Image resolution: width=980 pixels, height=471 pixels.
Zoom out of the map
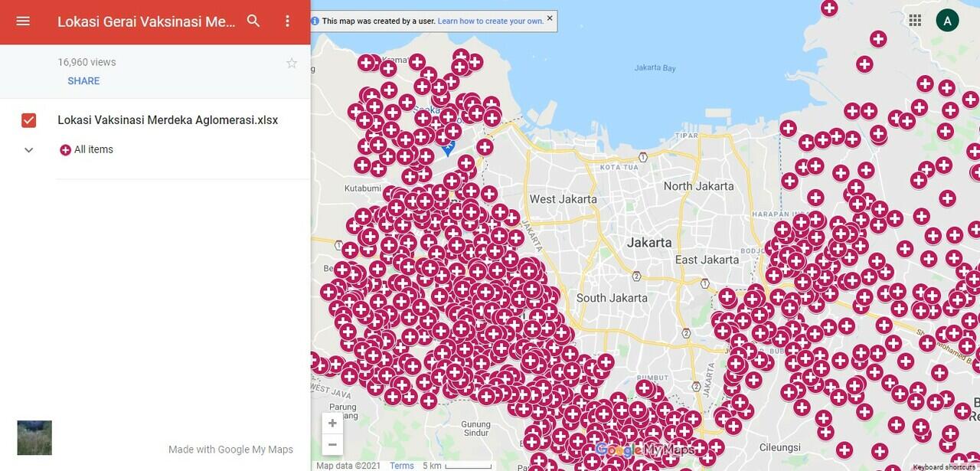332,444
